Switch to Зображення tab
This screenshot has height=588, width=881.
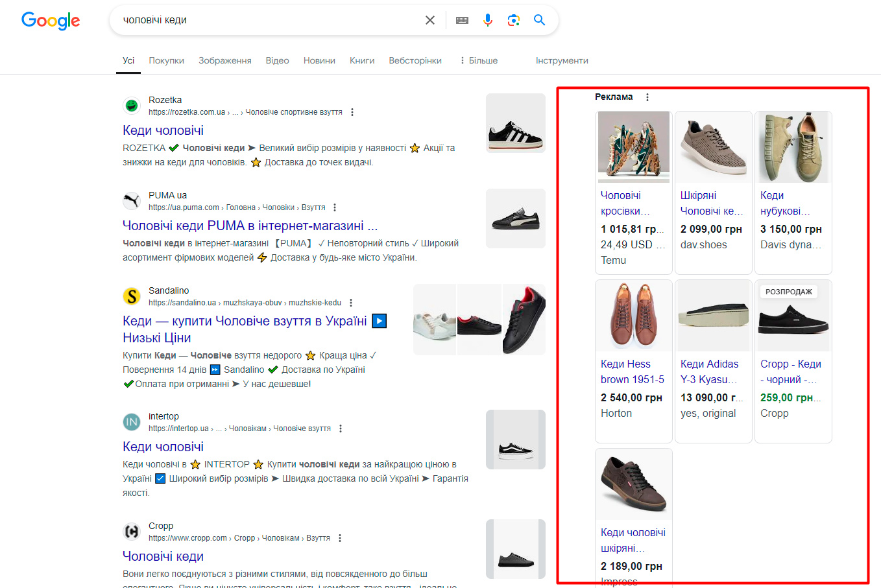pos(225,60)
